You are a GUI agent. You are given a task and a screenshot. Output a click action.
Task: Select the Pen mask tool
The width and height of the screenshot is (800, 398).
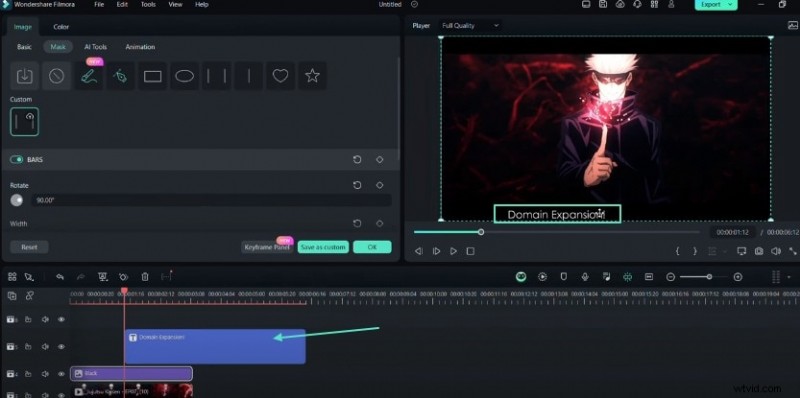click(x=120, y=76)
